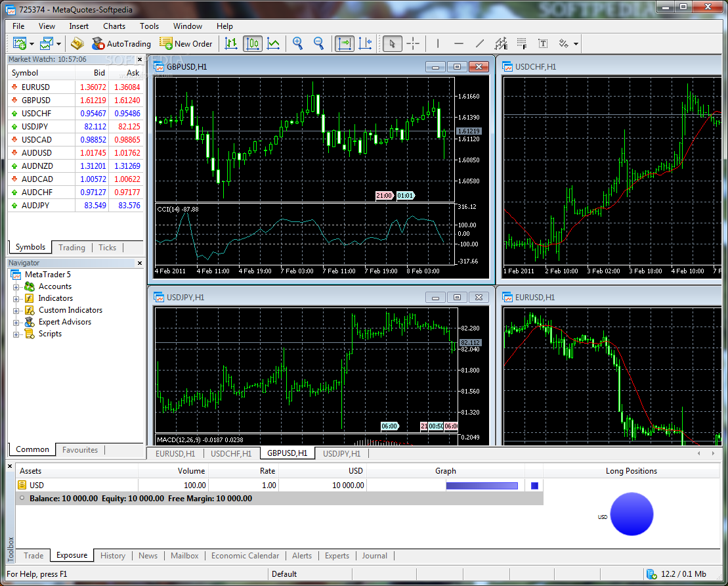
Task: Open the Charts menu
Action: click(x=114, y=26)
